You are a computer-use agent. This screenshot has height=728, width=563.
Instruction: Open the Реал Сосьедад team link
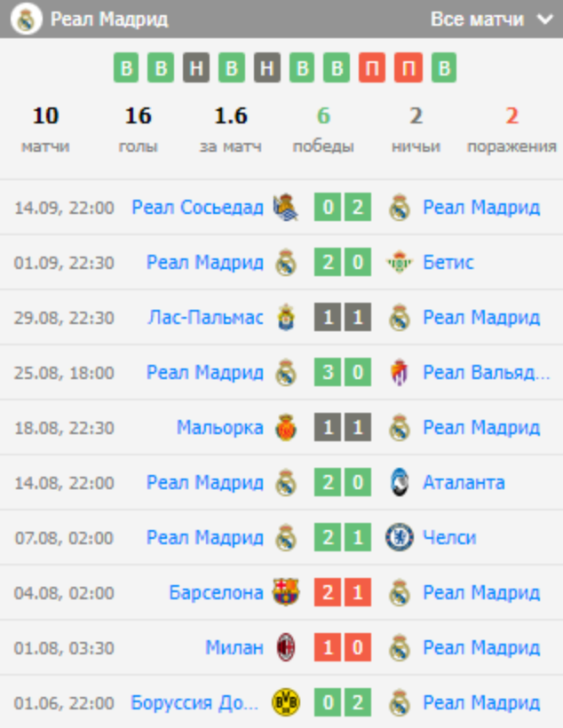pos(197,208)
